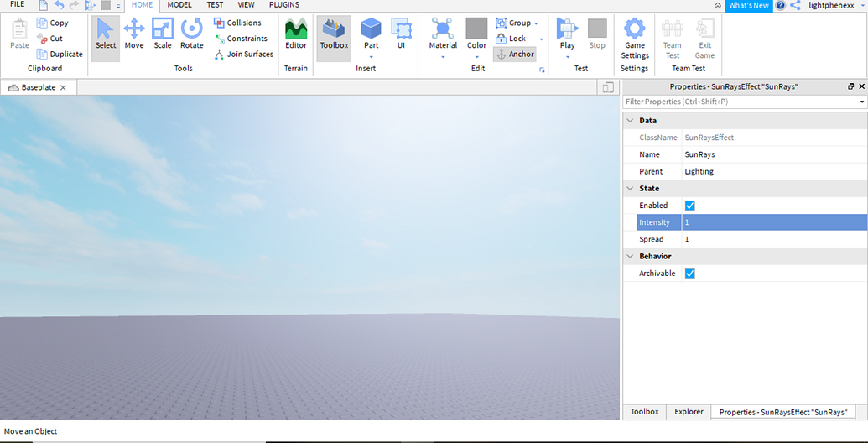Open the Material dropdown arrow

tap(442, 56)
